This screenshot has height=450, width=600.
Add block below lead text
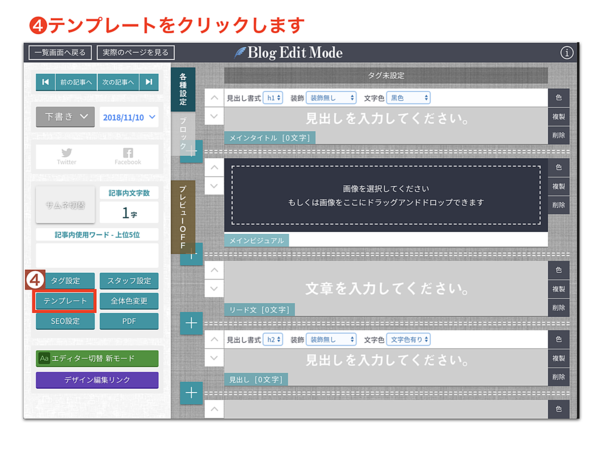coord(191,323)
